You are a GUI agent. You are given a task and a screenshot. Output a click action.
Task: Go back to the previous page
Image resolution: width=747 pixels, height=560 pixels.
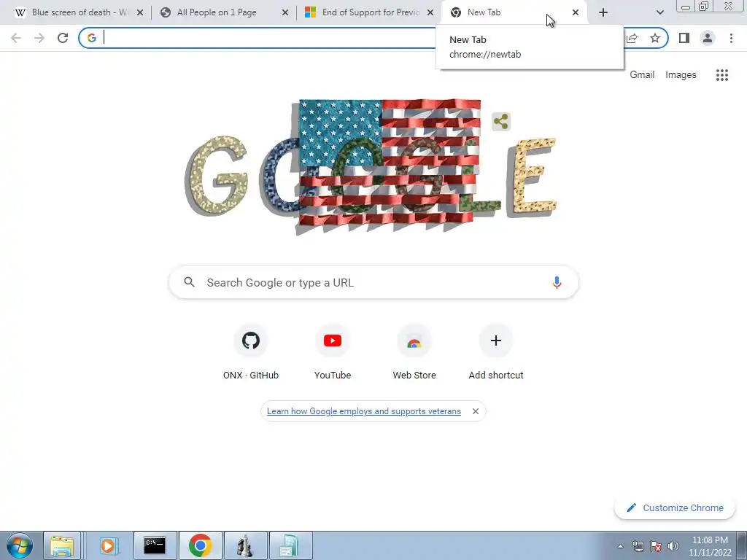[x=16, y=38]
